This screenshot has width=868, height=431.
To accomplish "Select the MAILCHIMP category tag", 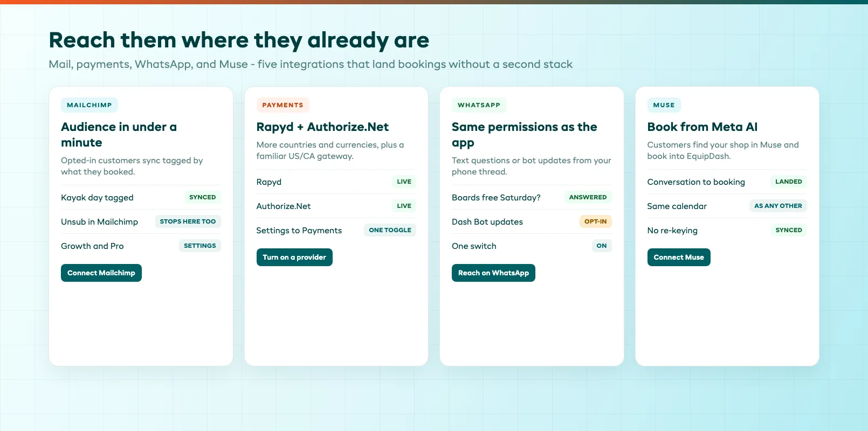I will [x=89, y=105].
